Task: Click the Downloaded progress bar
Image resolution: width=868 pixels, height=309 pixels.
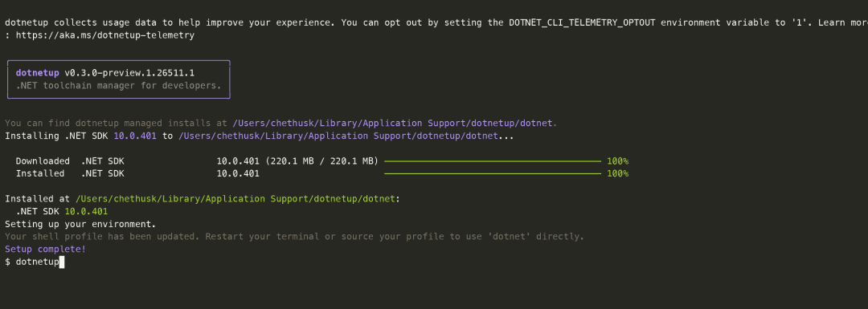Action: click(493, 161)
